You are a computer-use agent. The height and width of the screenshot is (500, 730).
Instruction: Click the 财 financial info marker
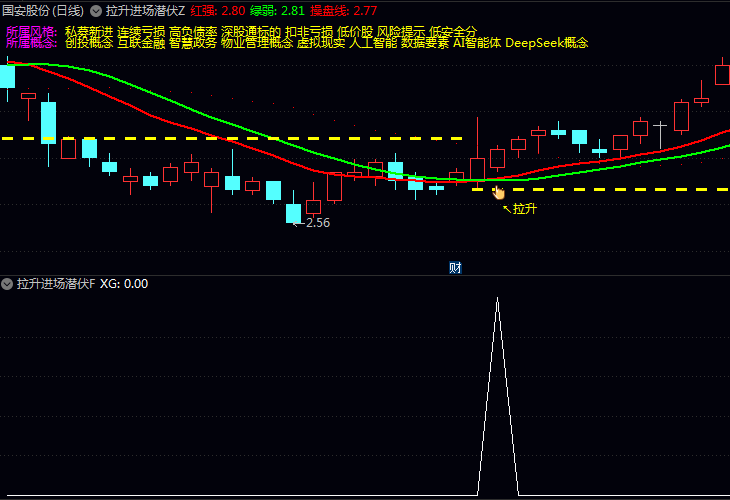[x=455, y=268]
